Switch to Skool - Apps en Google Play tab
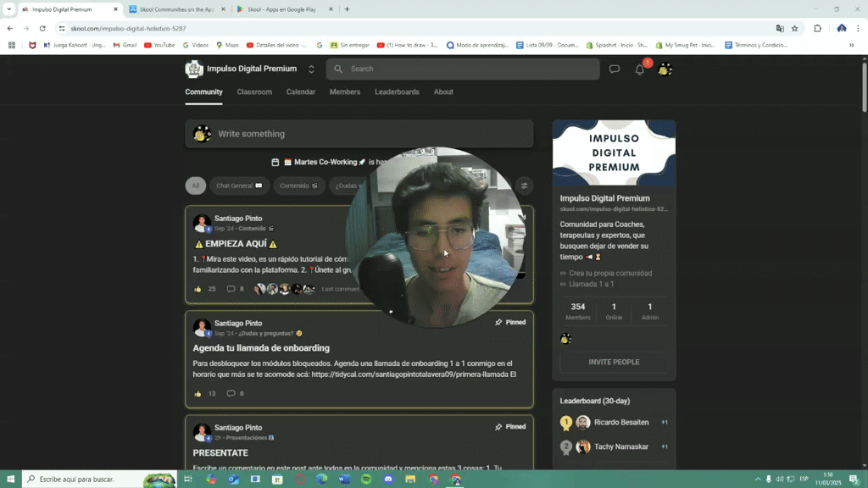 click(x=281, y=9)
